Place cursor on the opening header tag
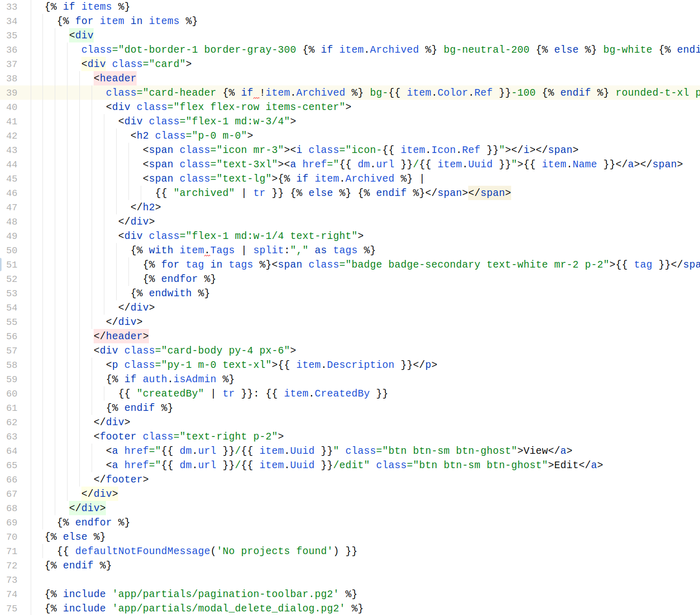 (x=115, y=78)
